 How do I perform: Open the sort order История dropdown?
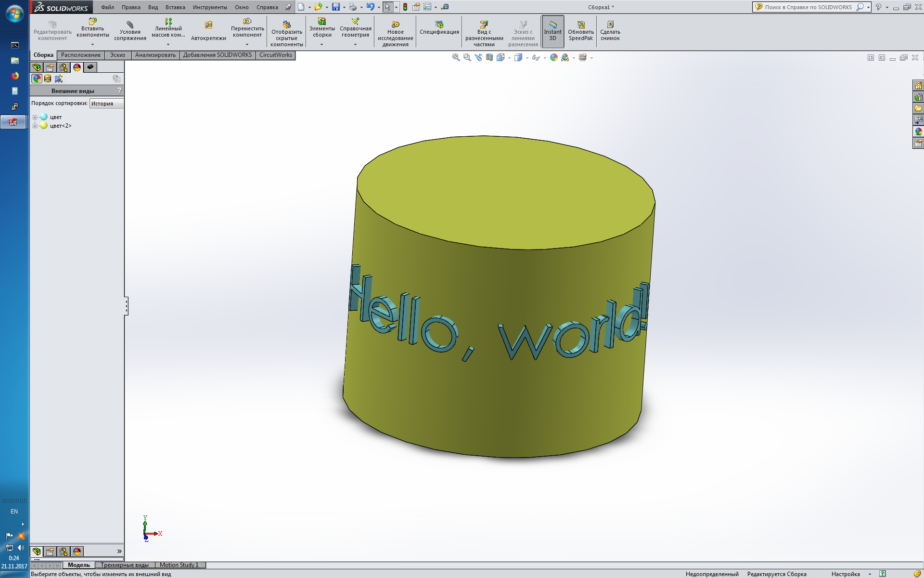tap(106, 104)
